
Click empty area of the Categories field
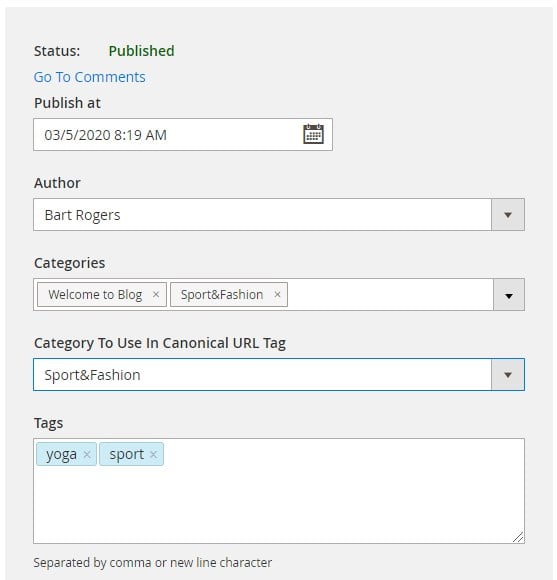(x=390, y=295)
